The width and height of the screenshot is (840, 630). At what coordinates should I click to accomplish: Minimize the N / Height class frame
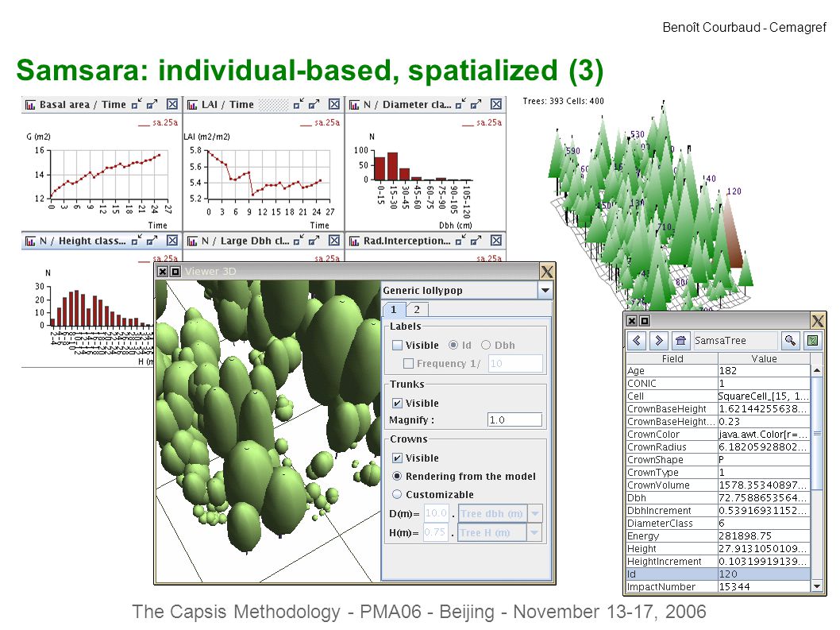click(x=137, y=240)
